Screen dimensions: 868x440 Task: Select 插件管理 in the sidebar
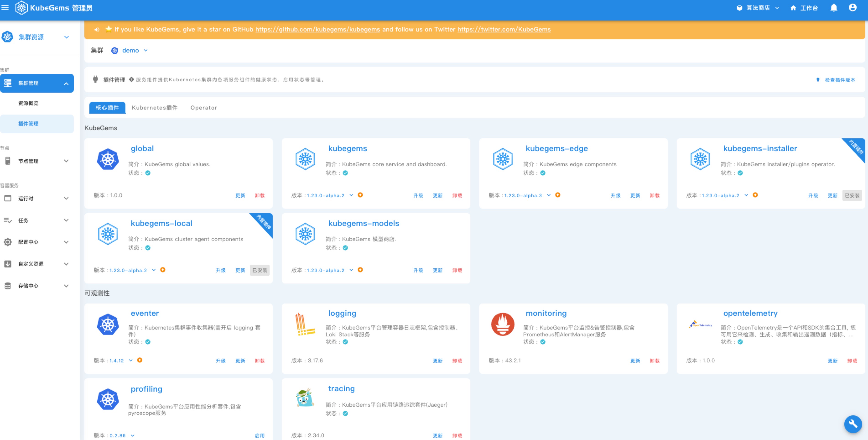click(37, 124)
